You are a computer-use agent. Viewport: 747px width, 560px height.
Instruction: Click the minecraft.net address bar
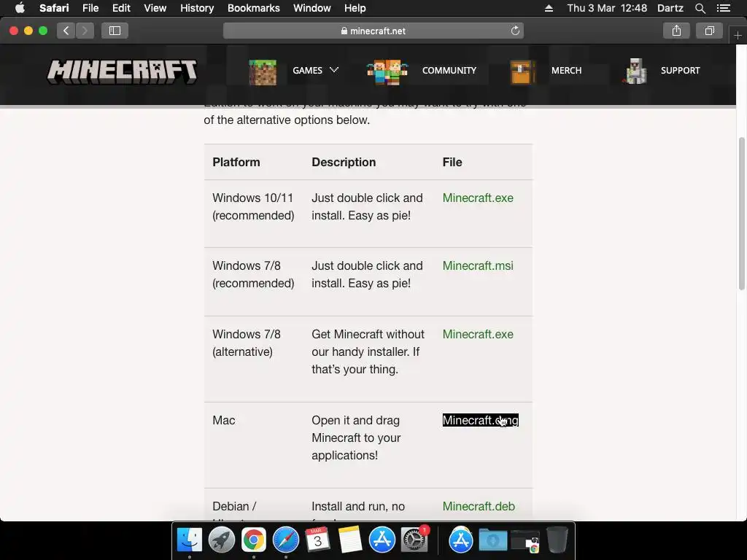373,31
